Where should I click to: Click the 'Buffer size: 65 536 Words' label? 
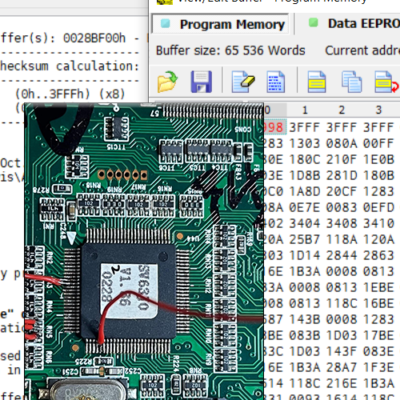[x=231, y=51]
